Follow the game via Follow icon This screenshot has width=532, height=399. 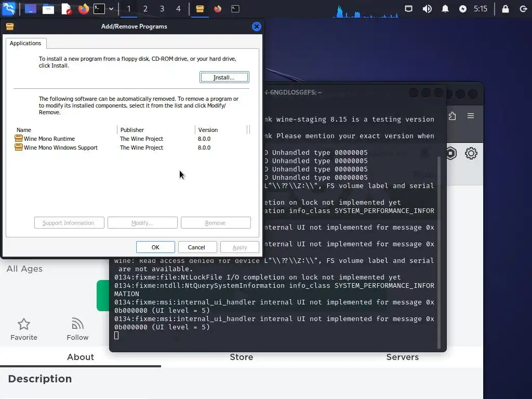[78, 324]
